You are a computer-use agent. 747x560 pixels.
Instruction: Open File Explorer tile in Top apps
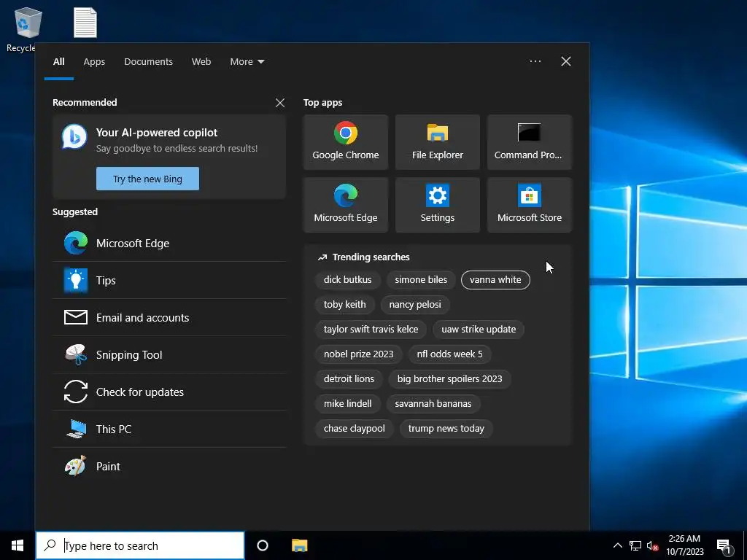pos(438,142)
